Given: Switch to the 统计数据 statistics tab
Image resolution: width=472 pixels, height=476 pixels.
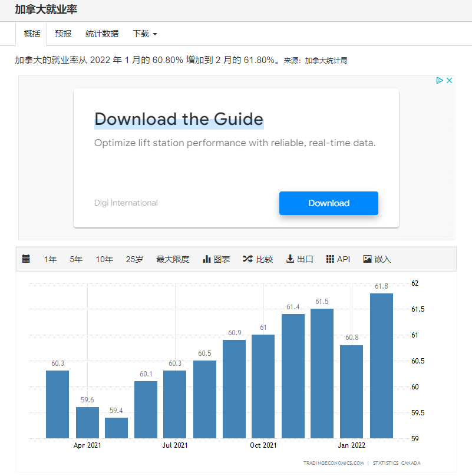Looking at the screenshot, I should 102,34.
